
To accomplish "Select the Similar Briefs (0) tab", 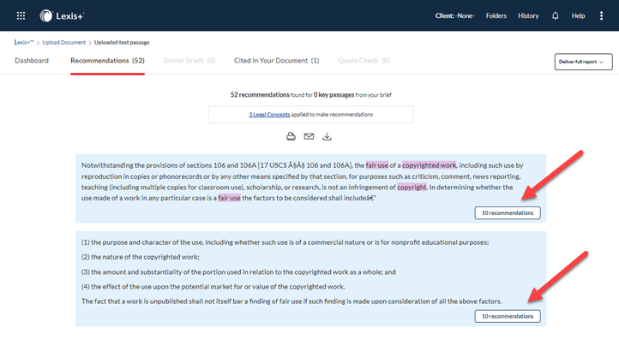I will click(x=189, y=60).
